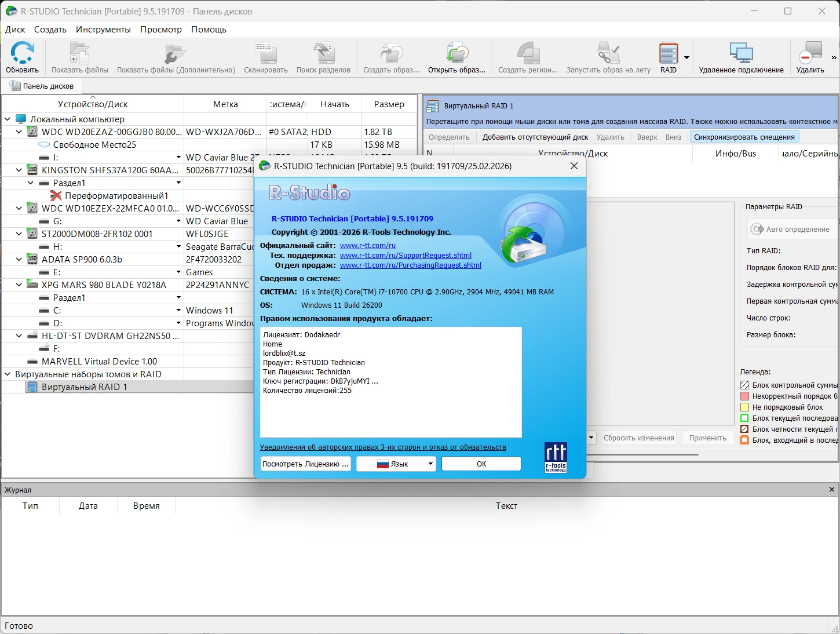Collapse Виртуальные наборы томов и RAID node
Viewport: 840px width, 634px height.
8,374
